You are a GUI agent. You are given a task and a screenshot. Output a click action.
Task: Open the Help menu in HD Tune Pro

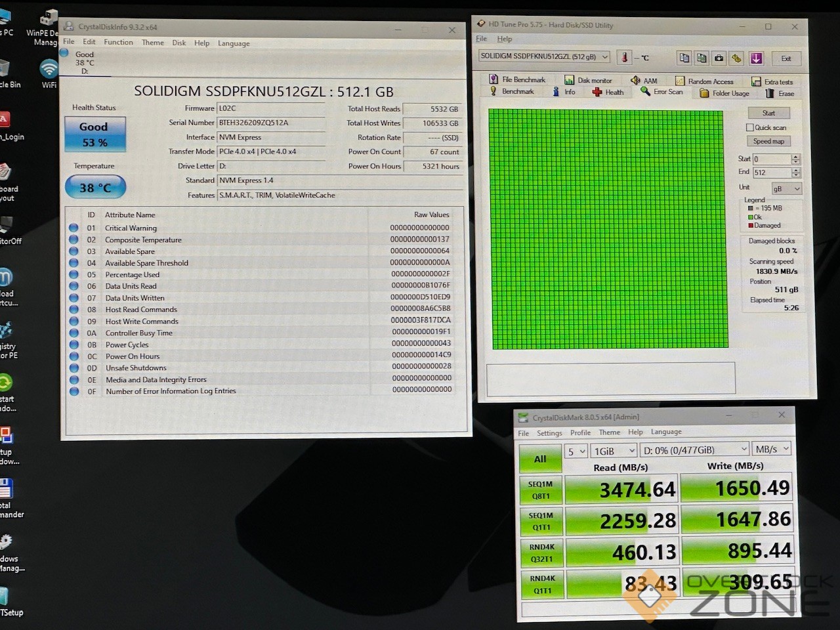point(505,39)
